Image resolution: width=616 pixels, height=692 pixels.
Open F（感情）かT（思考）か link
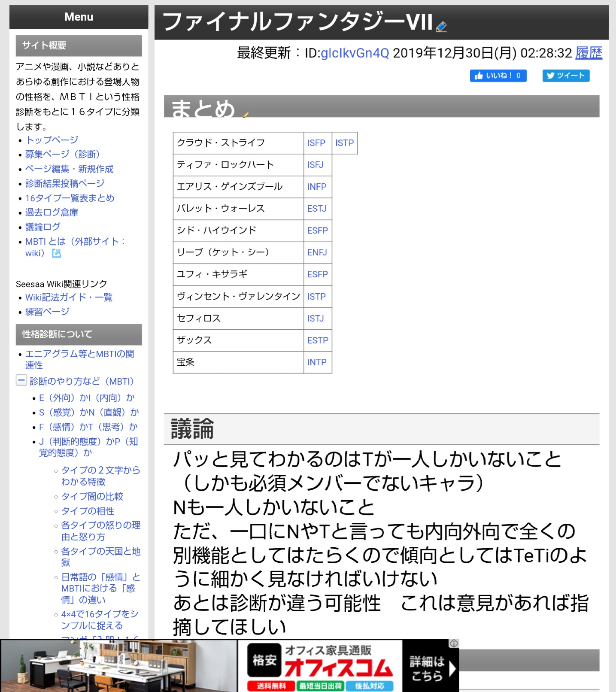[x=88, y=427]
